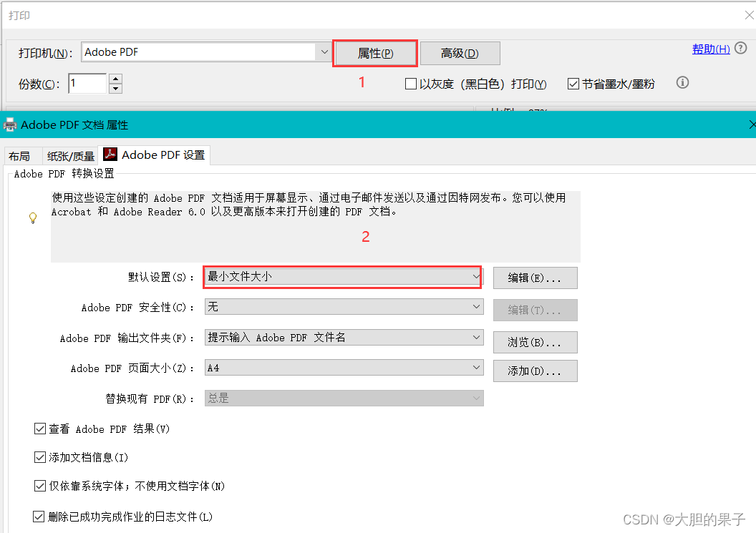Click the 份数 copies input field
This screenshot has height=533, width=756.
pyautogui.click(x=87, y=84)
